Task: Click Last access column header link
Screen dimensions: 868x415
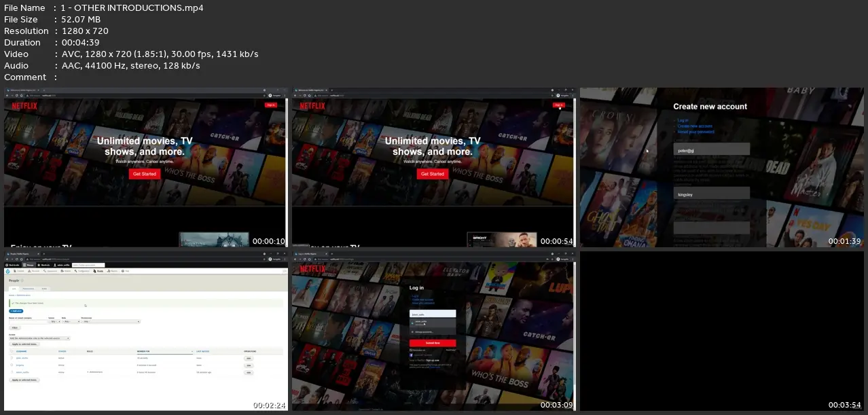Action: [202, 351]
